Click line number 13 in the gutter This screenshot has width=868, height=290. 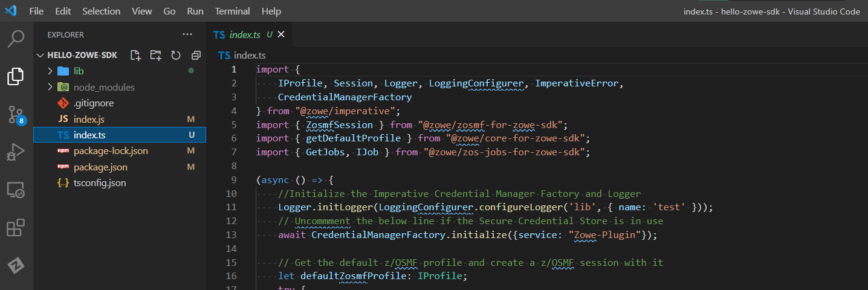pyautogui.click(x=231, y=235)
